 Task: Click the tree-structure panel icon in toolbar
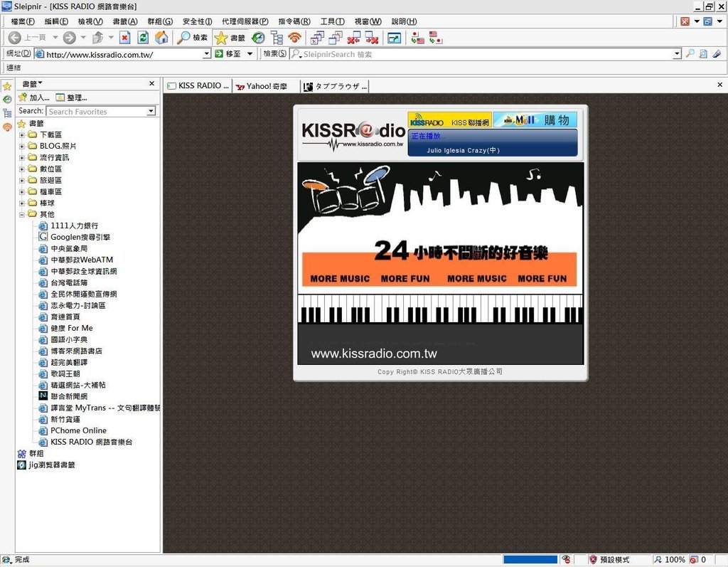click(277, 38)
